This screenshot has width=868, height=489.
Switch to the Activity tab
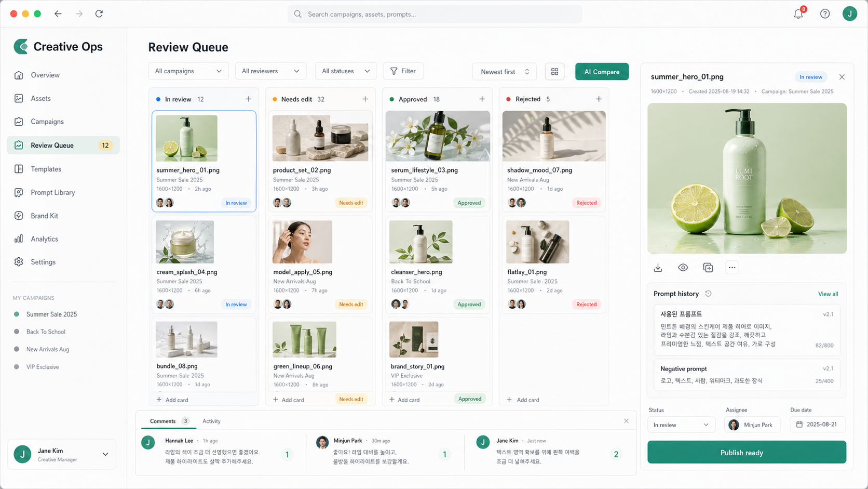tap(211, 421)
